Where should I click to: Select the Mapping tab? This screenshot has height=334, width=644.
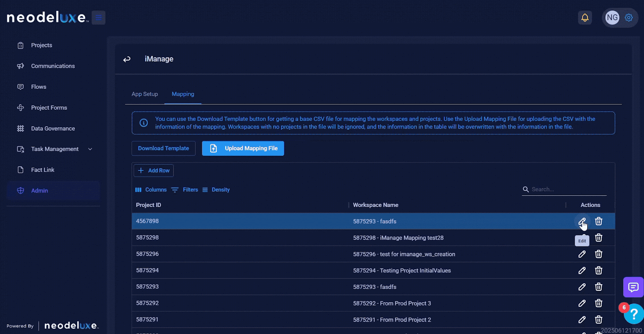[x=183, y=94]
